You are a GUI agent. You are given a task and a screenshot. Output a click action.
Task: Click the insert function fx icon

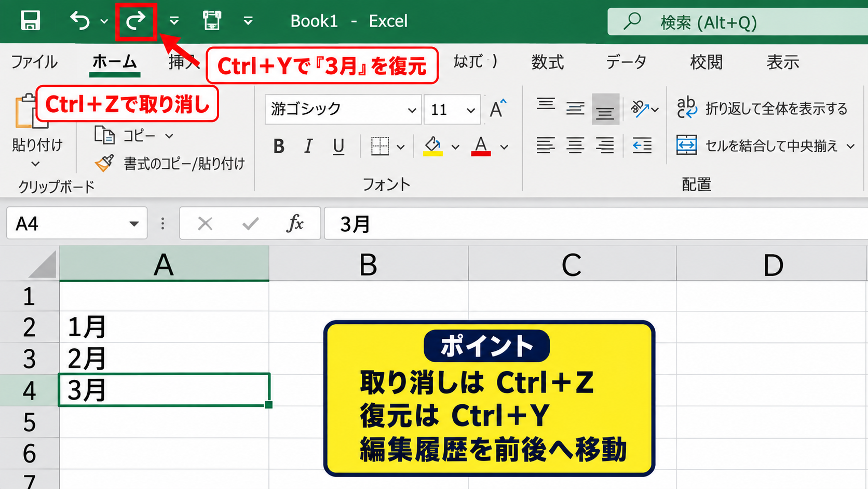pos(294,223)
